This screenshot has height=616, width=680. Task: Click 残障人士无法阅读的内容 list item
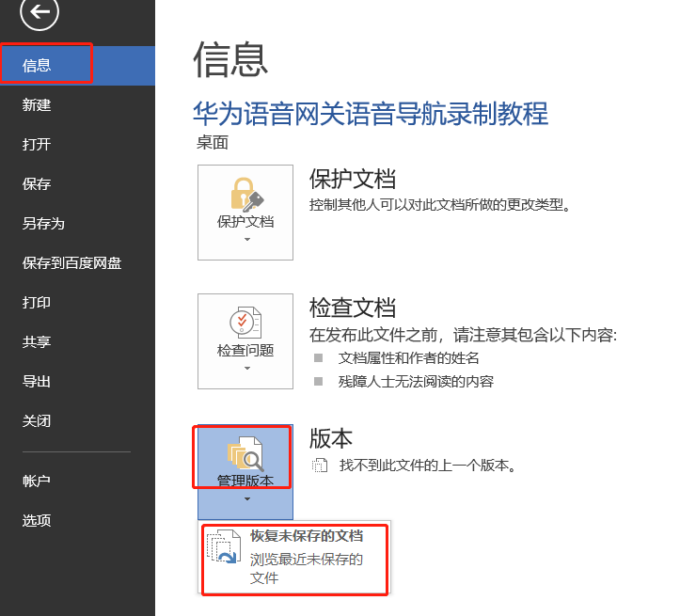pyautogui.click(x=416, y=382)
